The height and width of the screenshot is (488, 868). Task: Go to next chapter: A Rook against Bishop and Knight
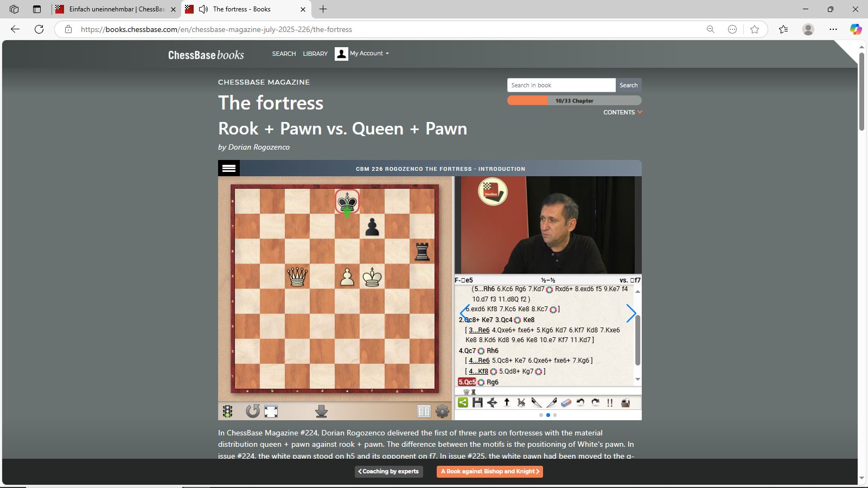[489, 472]
